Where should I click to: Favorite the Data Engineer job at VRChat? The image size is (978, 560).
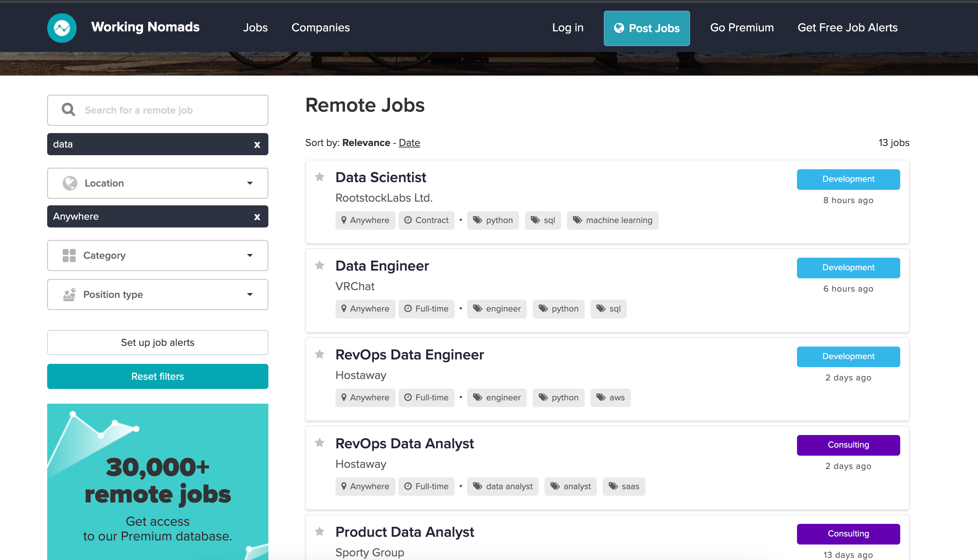(x=320, y=265)
